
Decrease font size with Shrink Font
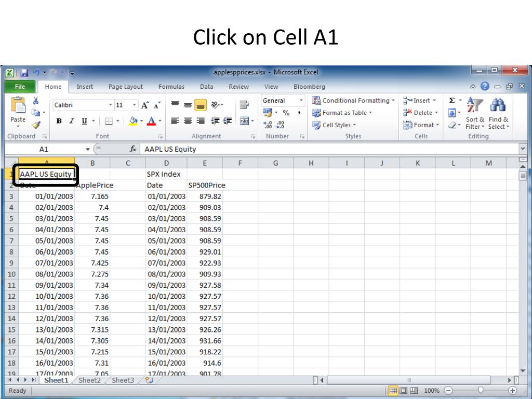coord(157,105)
